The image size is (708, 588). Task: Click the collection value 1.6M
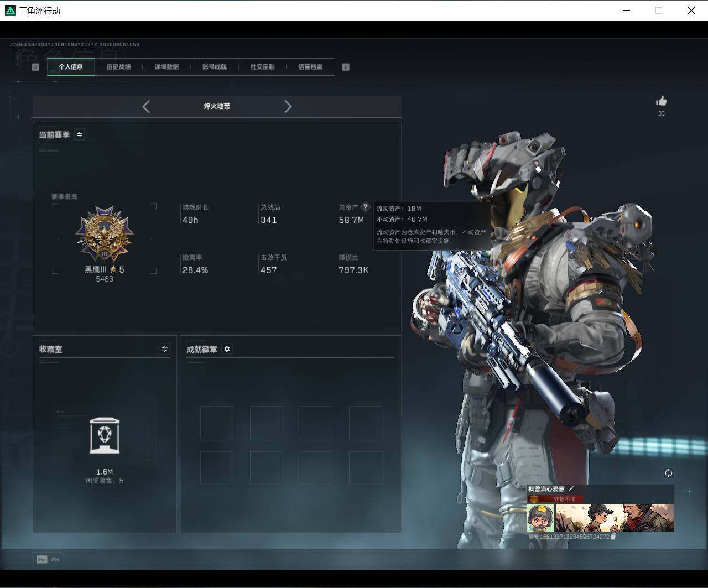105,472
